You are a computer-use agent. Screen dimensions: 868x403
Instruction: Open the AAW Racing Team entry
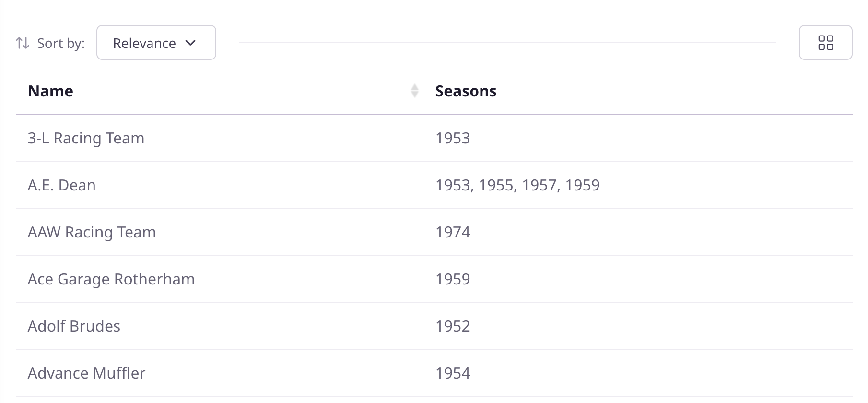92,232
